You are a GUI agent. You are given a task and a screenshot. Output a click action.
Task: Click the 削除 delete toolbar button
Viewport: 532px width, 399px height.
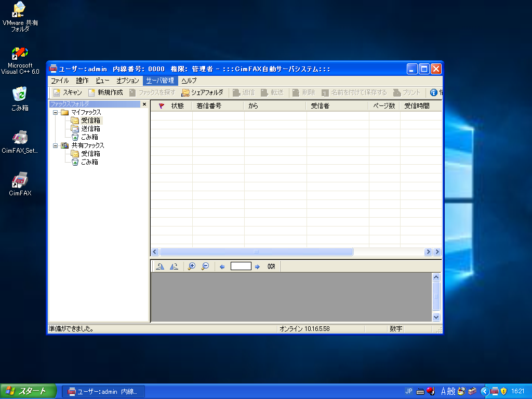(x=303, y=92)
